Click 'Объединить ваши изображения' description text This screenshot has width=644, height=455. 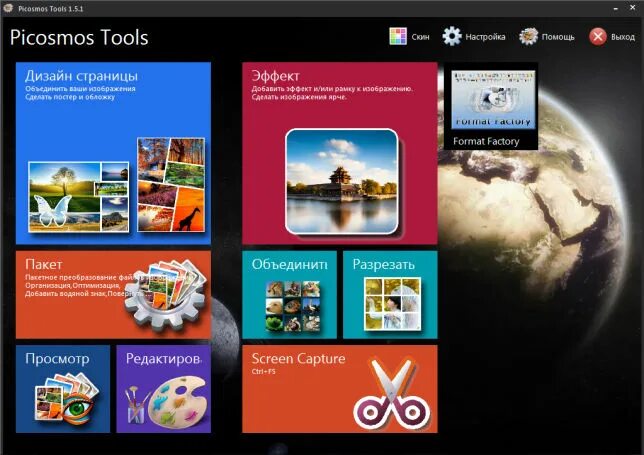pos(80,89)
